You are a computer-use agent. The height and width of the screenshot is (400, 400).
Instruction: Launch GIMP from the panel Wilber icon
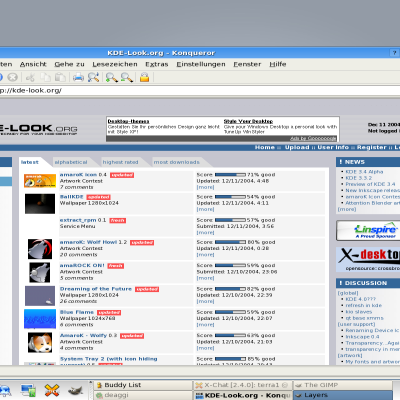(75, 390)
